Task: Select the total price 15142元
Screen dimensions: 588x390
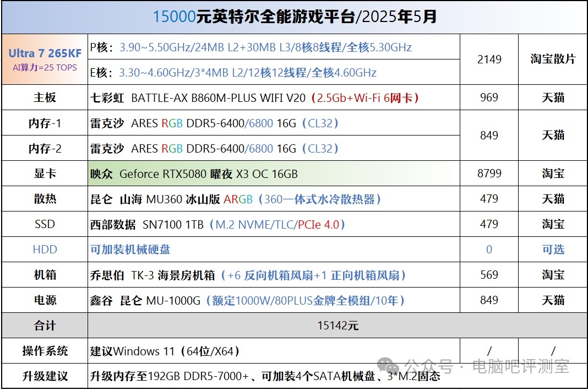Action: (x=337, y=326)
